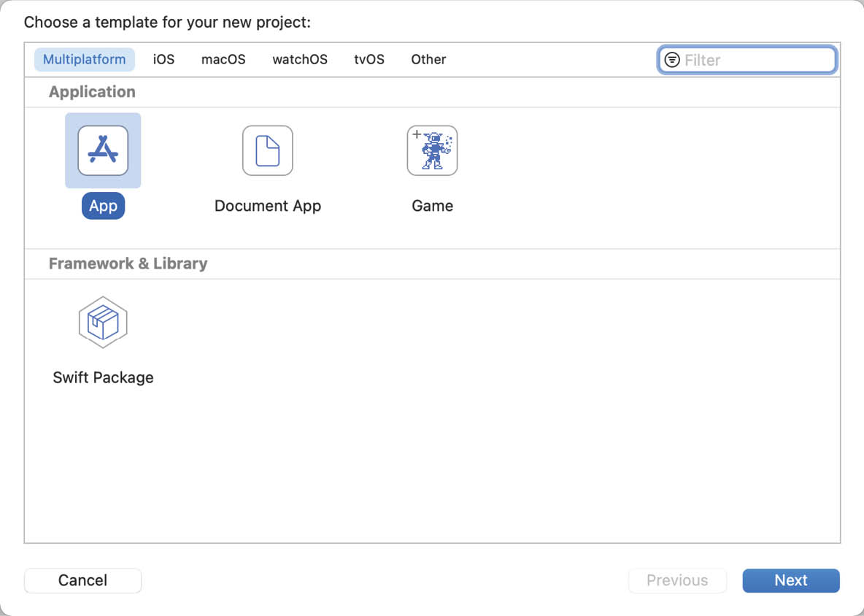
Task: Click the Previous button
Action: tap(677, 581)
